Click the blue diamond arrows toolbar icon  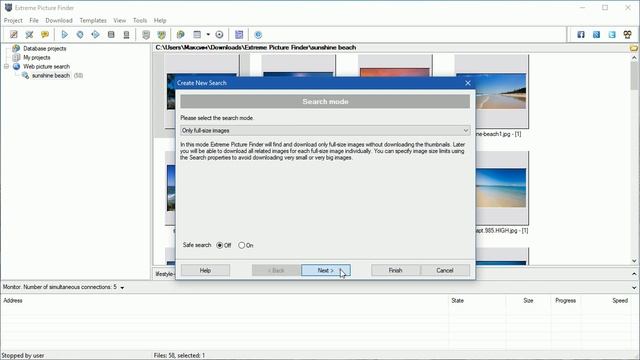click(96, 35)
